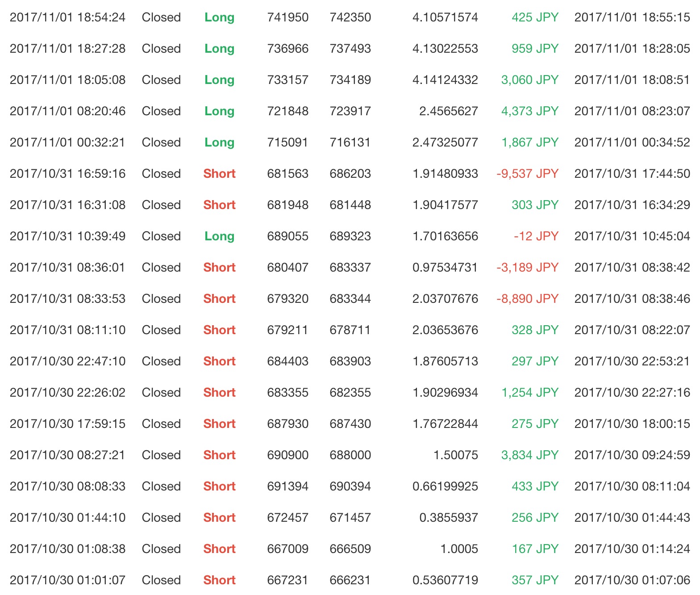The height and width of the screenshot is (595, 700).
Task: Click the 4,373 JPY profit value
Action: click(x=529, y=111)
